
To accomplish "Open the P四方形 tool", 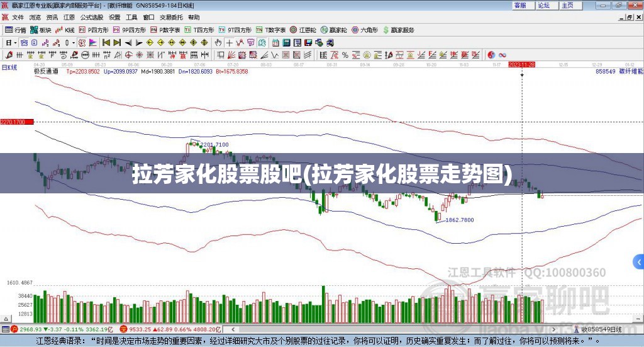I will click(94, 30).
